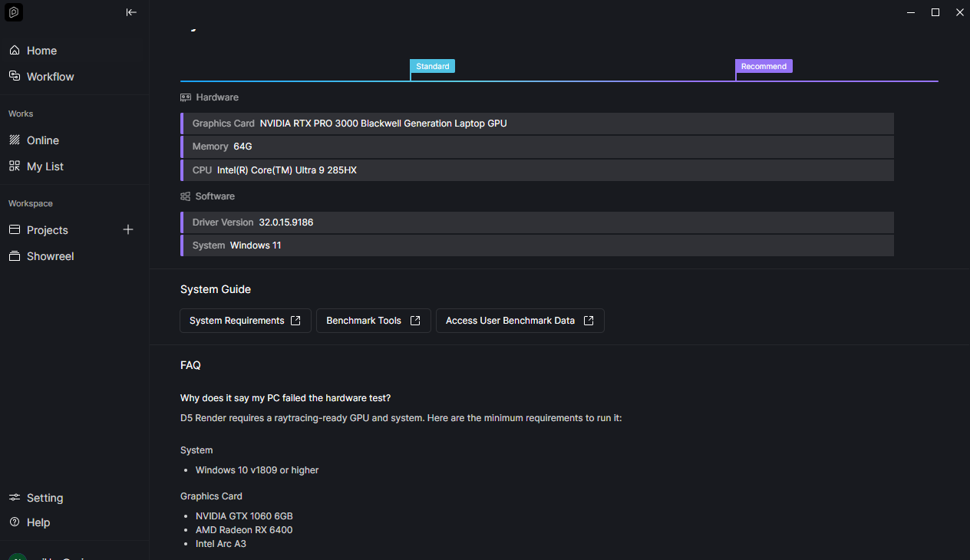The width and height of the screenshot is (970, 560).
Task: Click Access User Benchmark Data button
Action: coord(520,321)
